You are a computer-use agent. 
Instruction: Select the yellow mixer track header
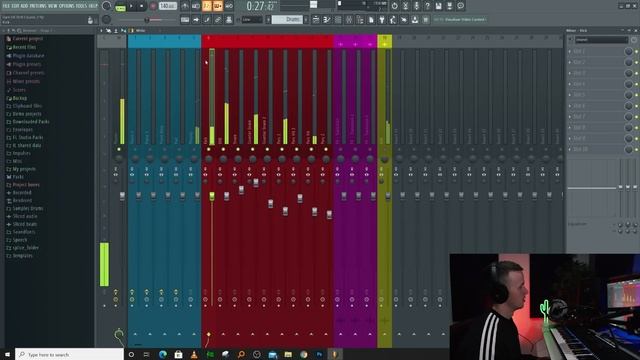(384, 41)
